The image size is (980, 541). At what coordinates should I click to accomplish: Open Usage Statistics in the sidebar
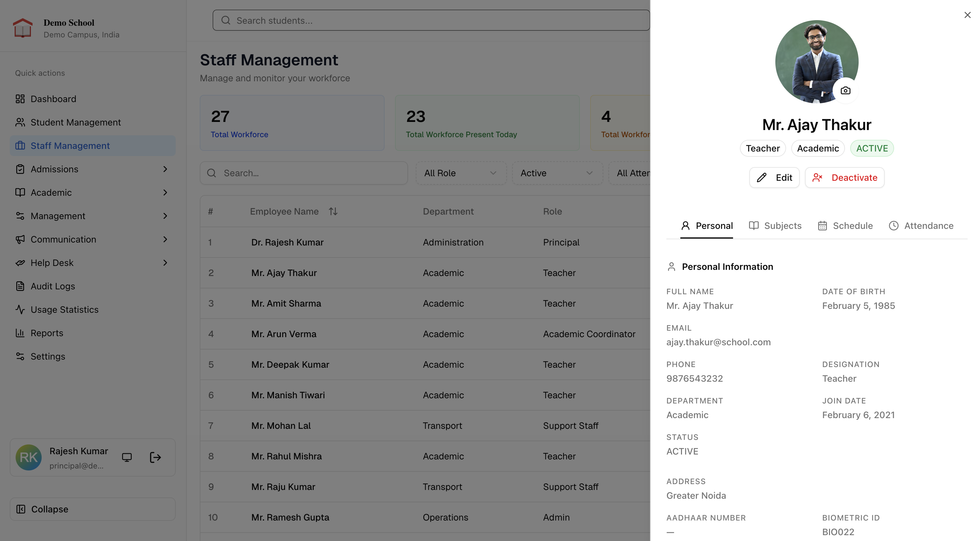pos(64,310)
